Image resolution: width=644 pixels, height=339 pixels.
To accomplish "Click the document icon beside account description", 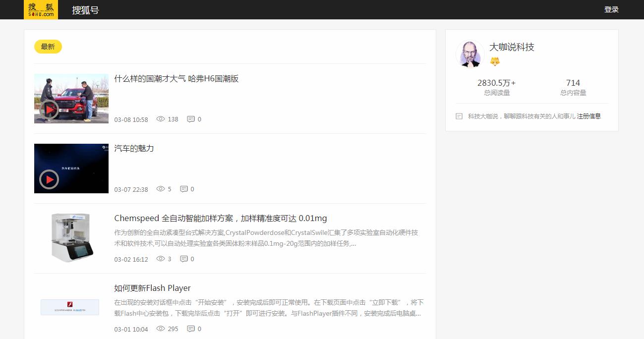I will tap(459, 116).
